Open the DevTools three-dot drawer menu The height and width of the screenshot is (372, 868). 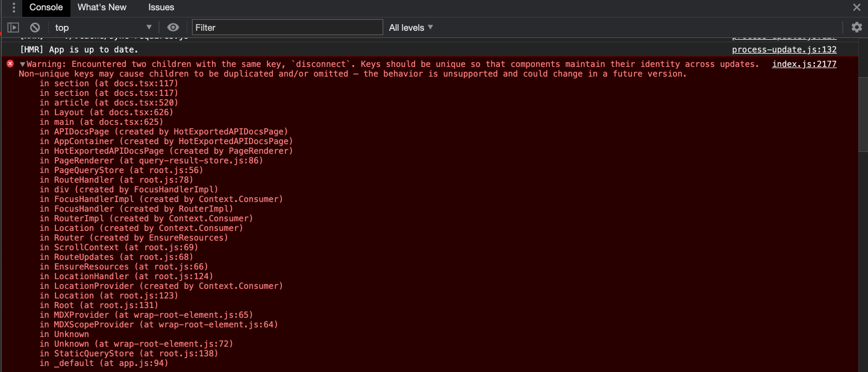click(13, 8)
